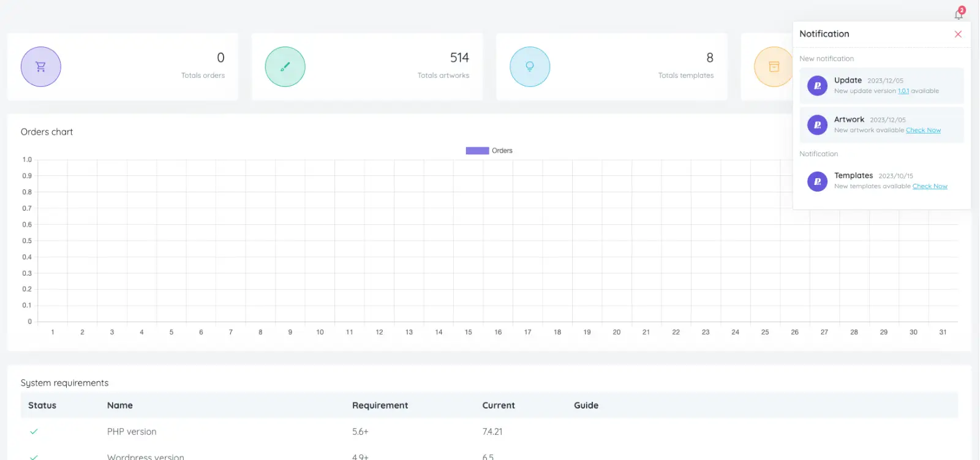The height and width of the screenshot is (460, 980).
Task: Click the 7.4.21 current version cell
Action: [x=492, y=432]
